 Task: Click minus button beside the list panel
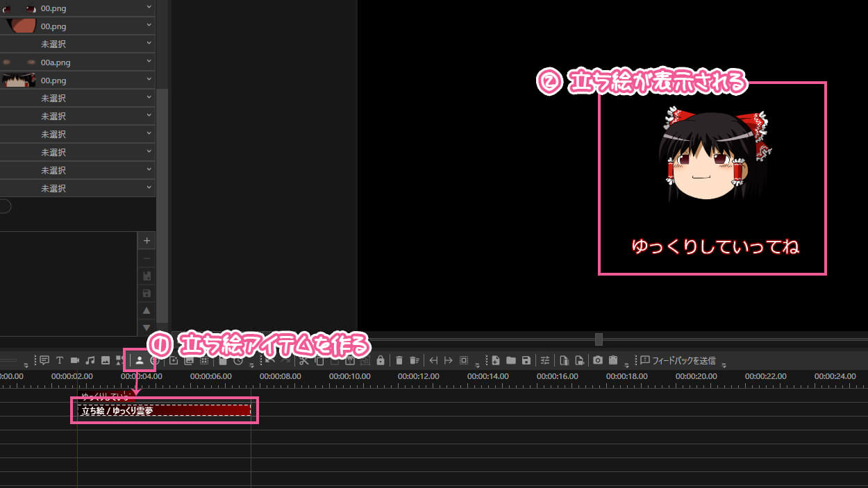pyautogui.click(x=147, y=258)
